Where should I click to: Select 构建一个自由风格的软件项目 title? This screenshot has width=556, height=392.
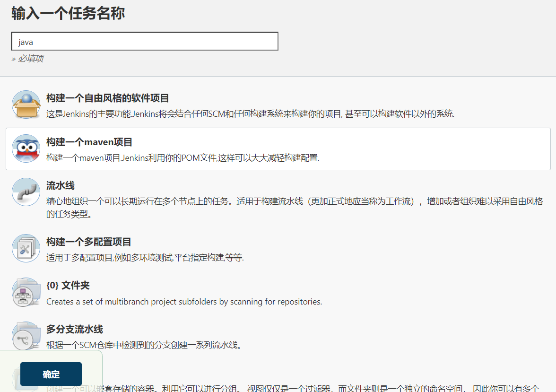pos(107,98)
